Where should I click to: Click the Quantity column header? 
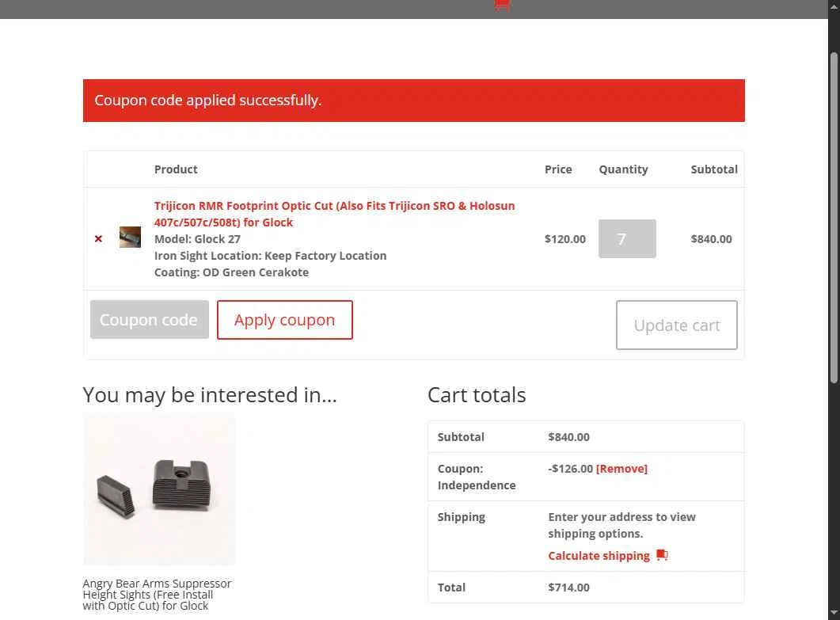point(623,169)
